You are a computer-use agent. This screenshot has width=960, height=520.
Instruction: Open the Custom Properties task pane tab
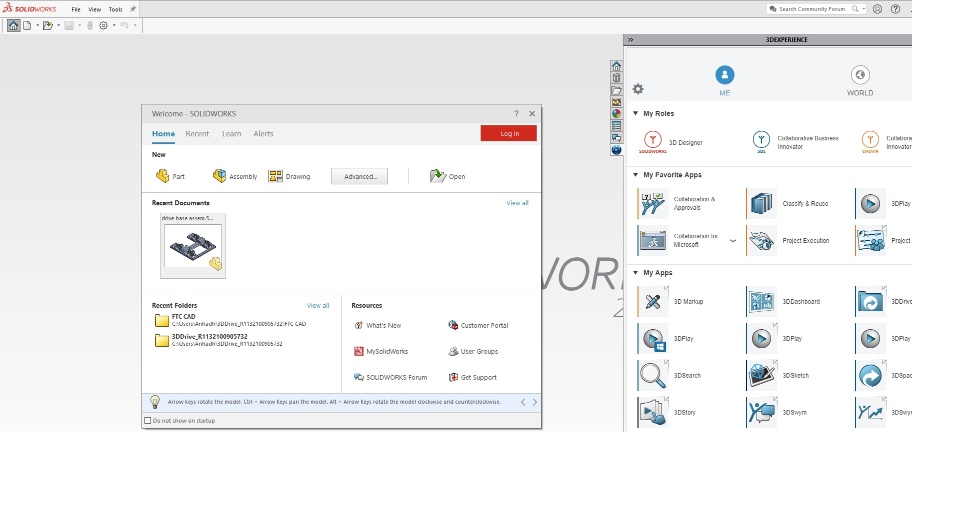(617, 126)
